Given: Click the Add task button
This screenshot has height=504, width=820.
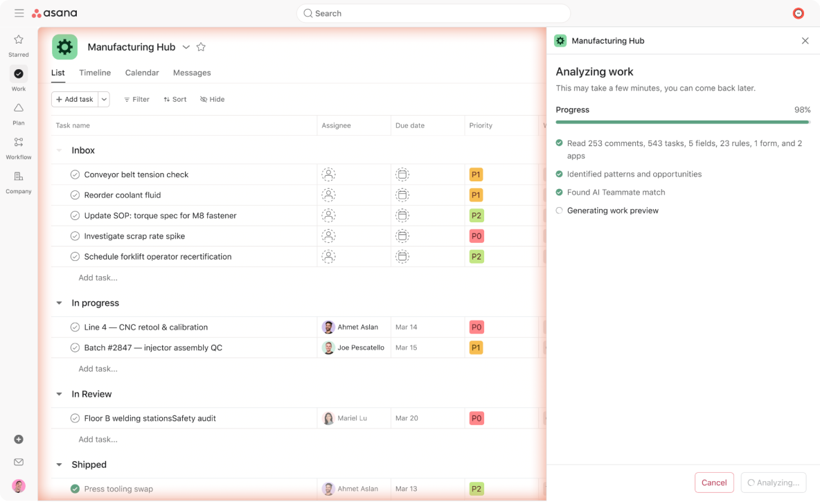Looking at the screenshot, I should tap(75, 99).
